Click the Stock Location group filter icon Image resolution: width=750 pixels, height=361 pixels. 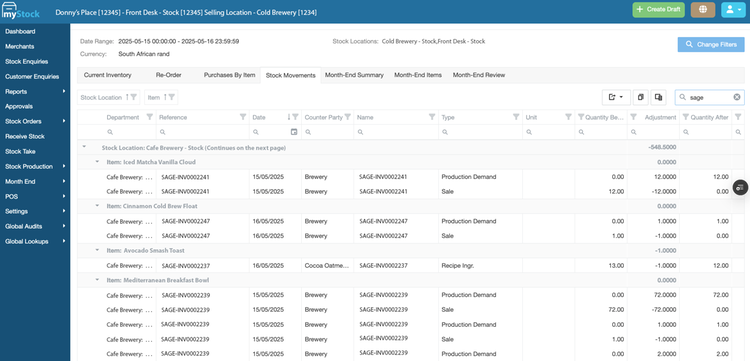[133, 97]
